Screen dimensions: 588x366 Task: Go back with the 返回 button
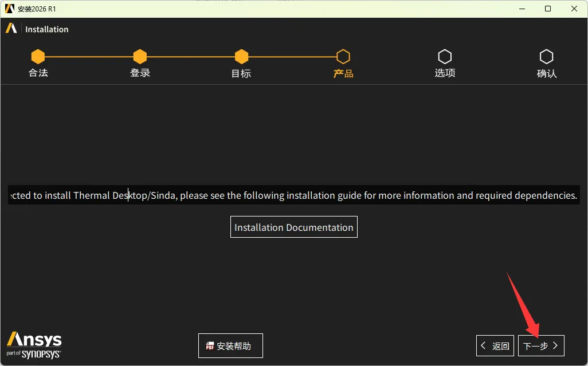[x=495, y=345]
